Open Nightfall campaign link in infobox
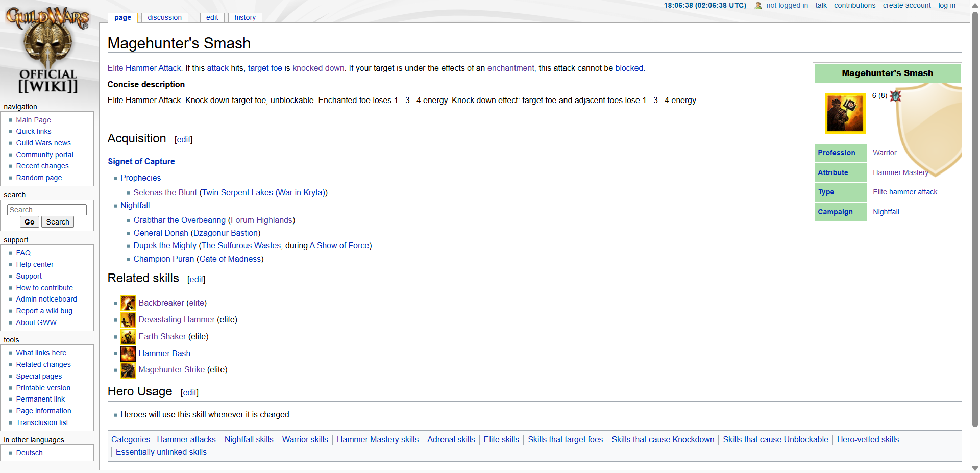The image size is (980, 473). tap(886, 212)
